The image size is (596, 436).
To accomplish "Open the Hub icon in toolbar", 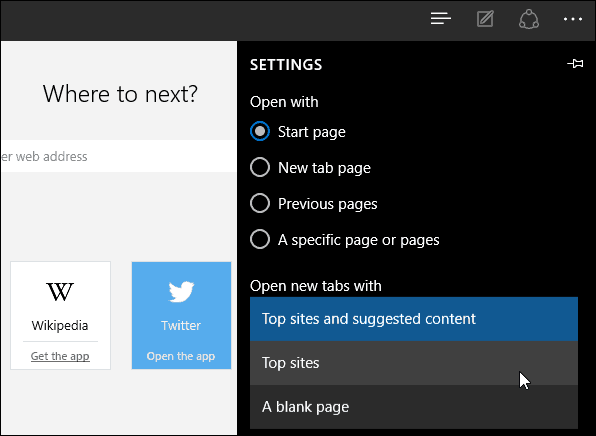I will [441, 19].
